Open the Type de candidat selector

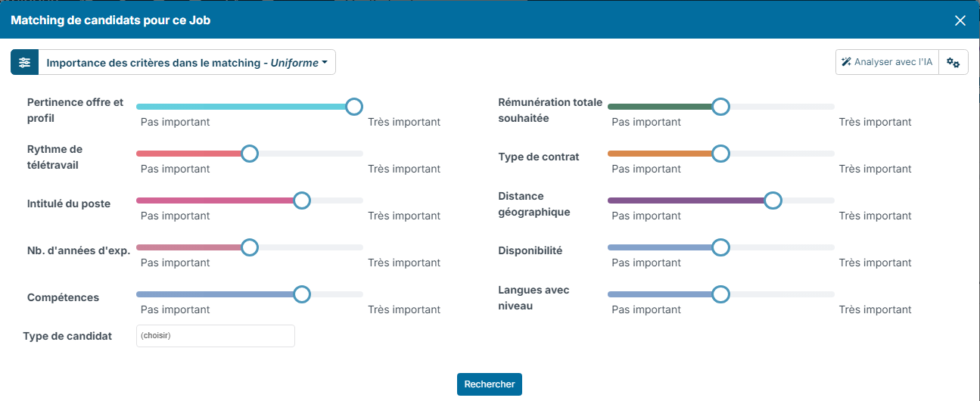pos(216,336)
